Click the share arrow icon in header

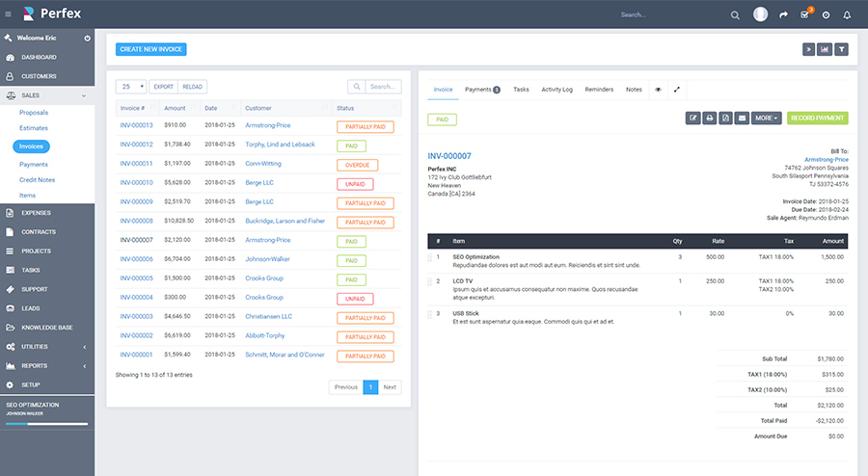[x=783, y=14]
